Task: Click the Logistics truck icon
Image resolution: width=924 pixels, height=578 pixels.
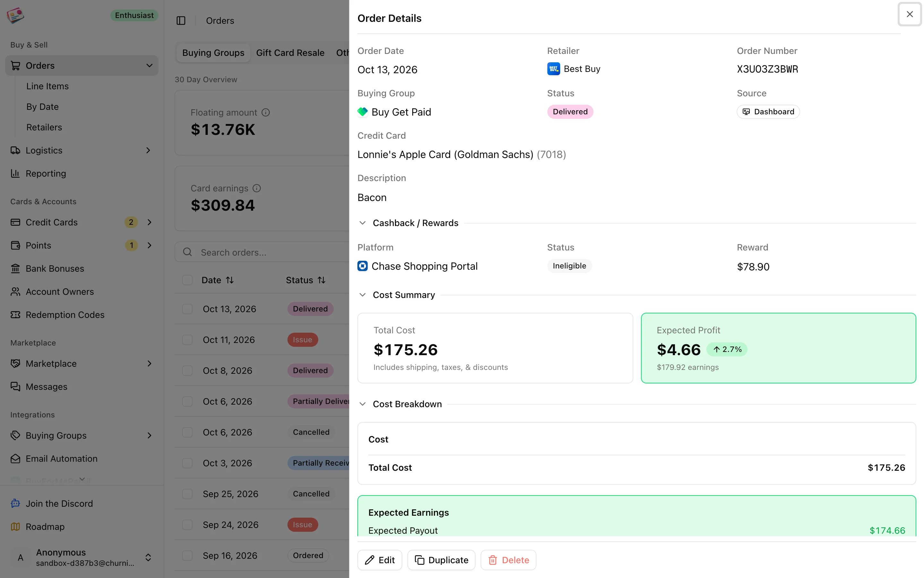Action: coord(15,150)
